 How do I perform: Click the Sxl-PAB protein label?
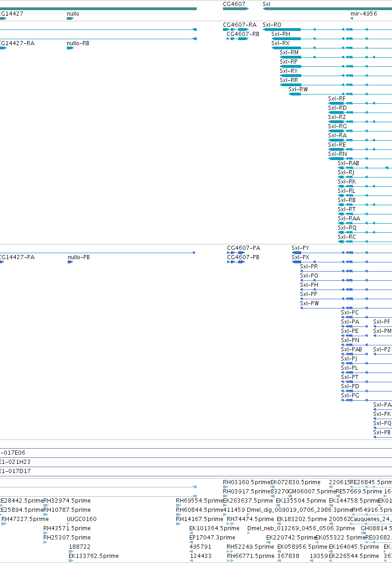click(351, 350)
